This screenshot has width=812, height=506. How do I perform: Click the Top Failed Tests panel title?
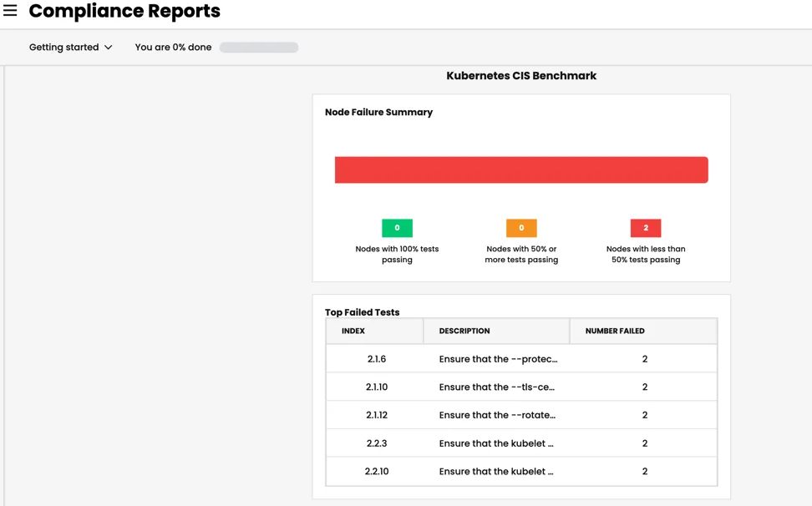point(362,311)
